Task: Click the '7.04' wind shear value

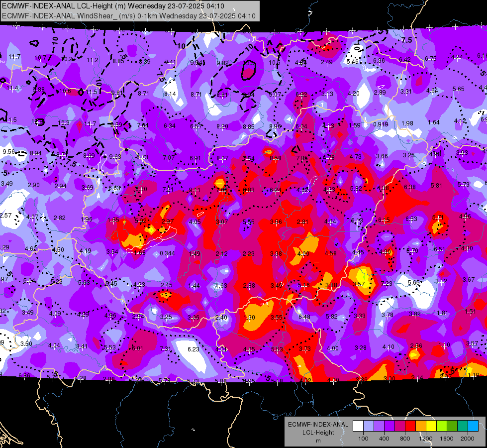Action: pyautogui.click(x=143, y=125)
